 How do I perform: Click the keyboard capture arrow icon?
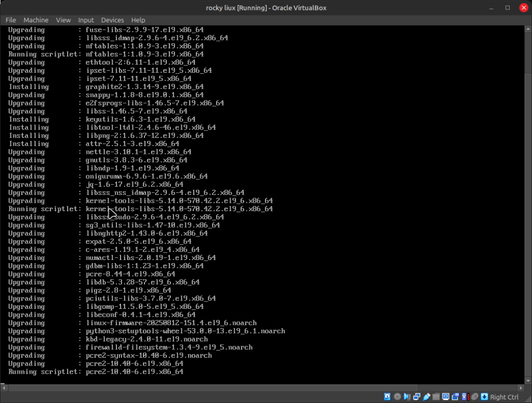tap(484, 397)
